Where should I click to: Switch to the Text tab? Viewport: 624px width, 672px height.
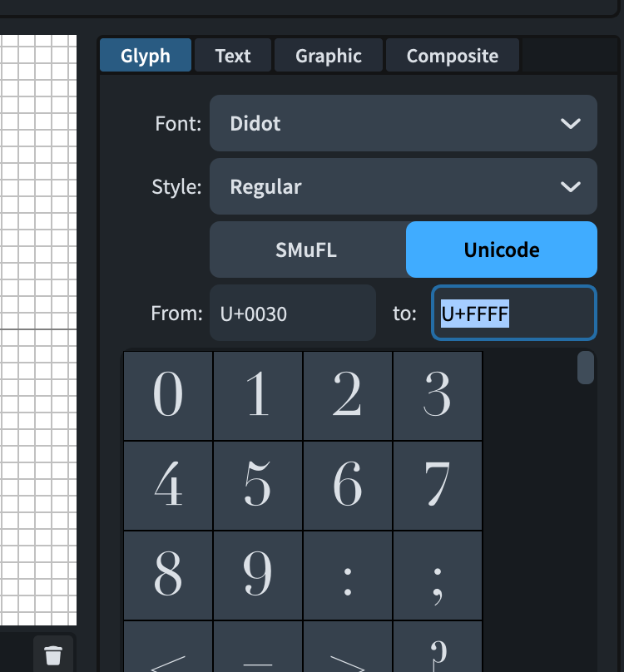pyautogui.click(x=233, y=56)
